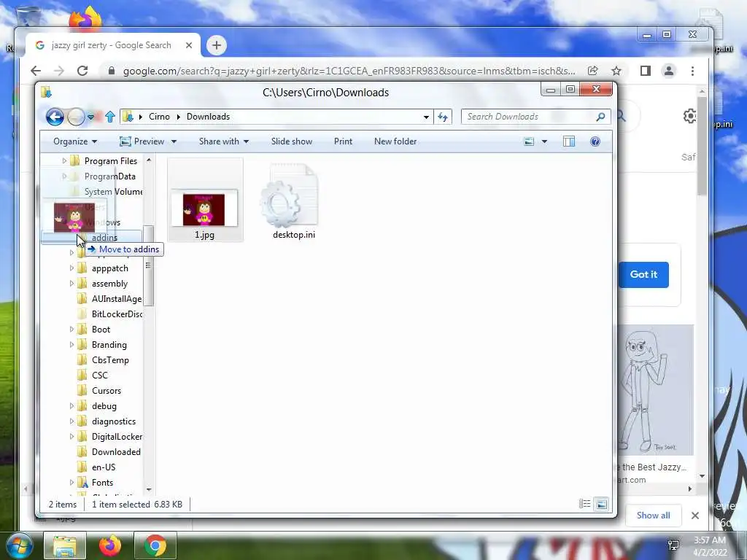Click Chrome reload button
The height and width of the screenshot is (560, 747).
[x=82, y=71]
